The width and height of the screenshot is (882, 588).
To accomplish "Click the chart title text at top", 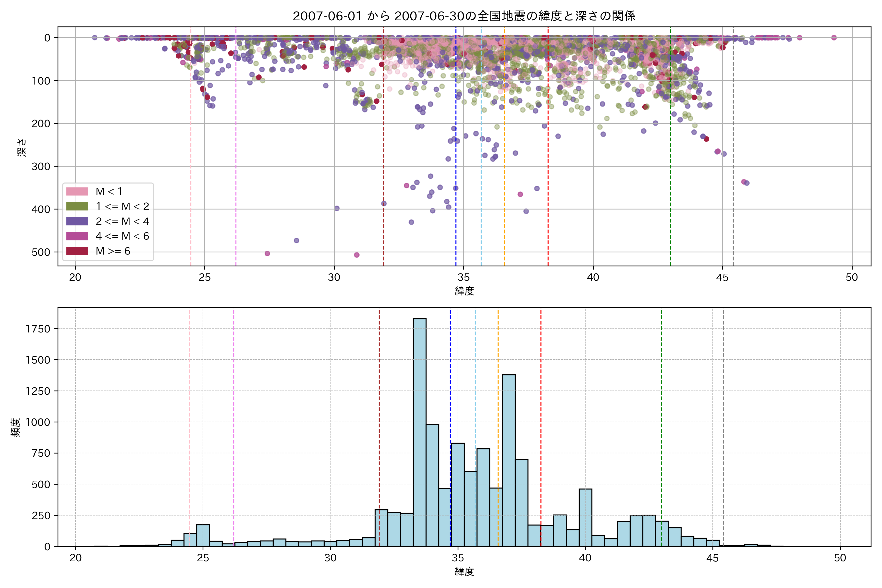I will pos(464,16).
